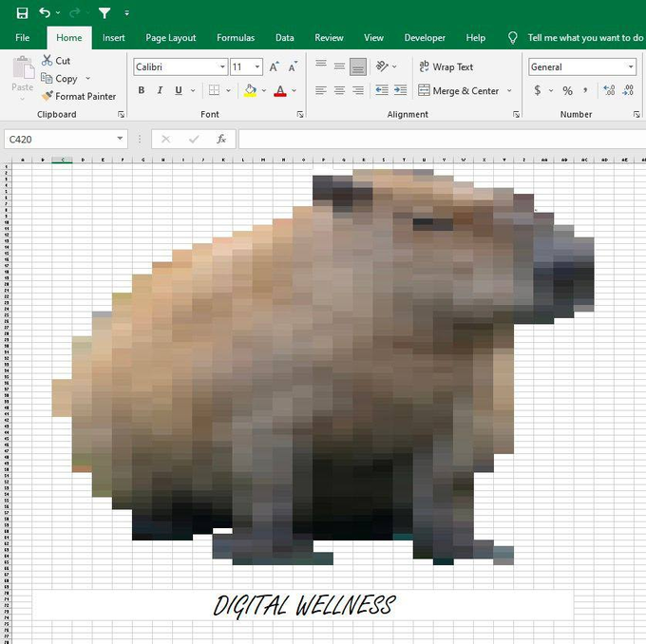Open the Help tab
The image size is (646, 644).
[x=475, y=37]
